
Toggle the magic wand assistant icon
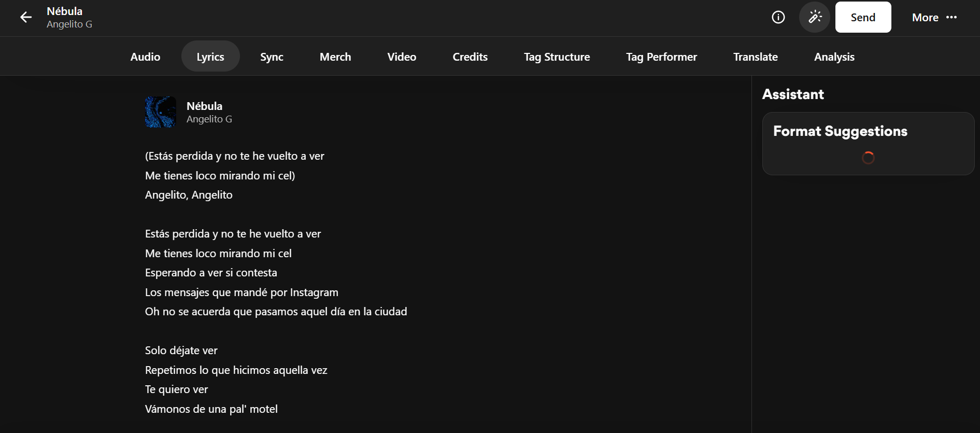814,18
